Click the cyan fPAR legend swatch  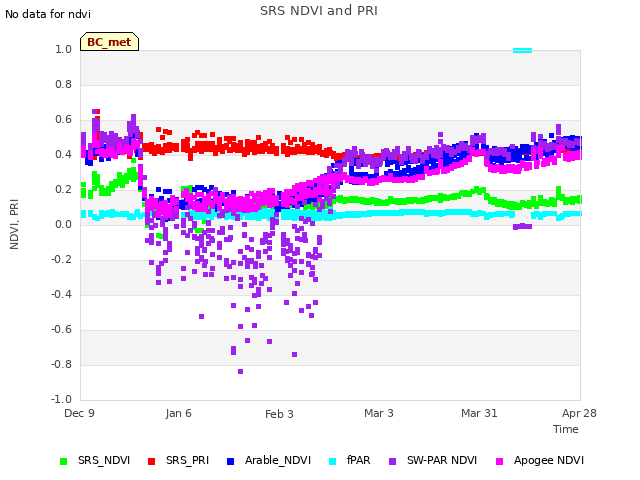click(333, 461)
